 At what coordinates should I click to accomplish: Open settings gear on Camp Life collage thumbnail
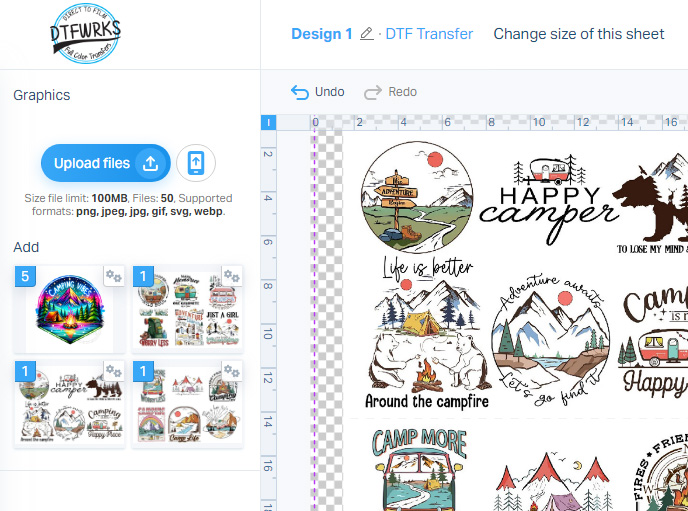click(232, 372)
